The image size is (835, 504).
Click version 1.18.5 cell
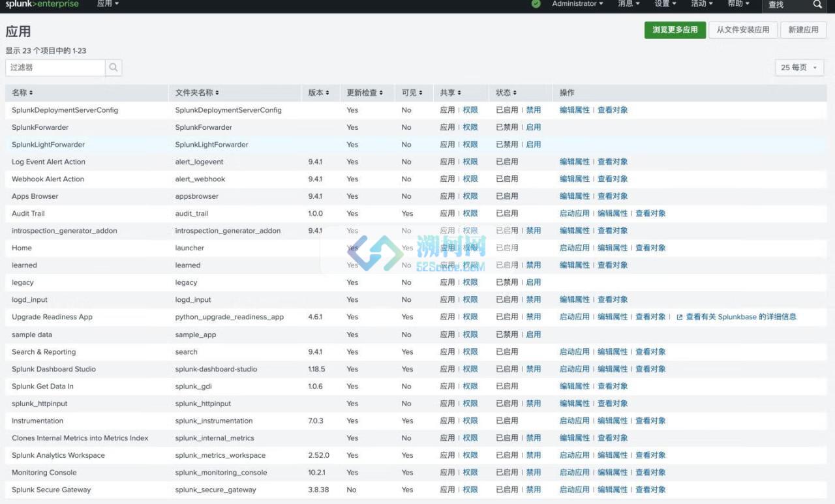(x=316, y=369)
